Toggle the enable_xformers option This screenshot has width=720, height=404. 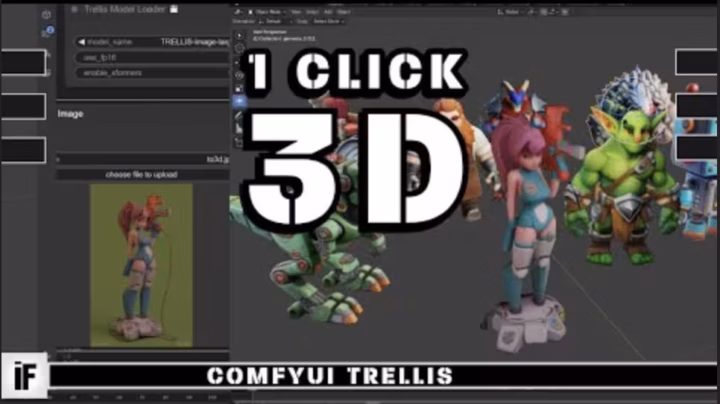click(x=153, y=73)
